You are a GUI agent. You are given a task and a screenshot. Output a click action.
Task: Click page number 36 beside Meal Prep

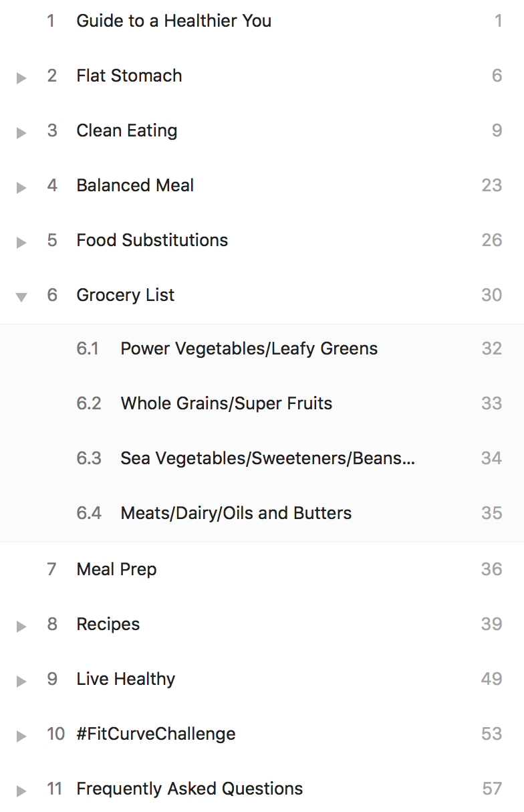pos(492,570)
